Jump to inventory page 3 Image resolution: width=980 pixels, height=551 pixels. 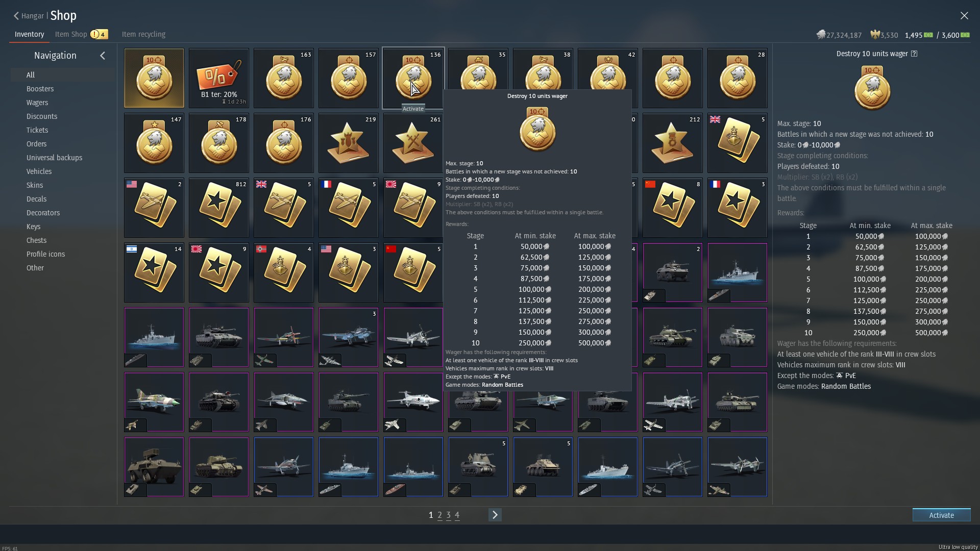click(448, 515)
